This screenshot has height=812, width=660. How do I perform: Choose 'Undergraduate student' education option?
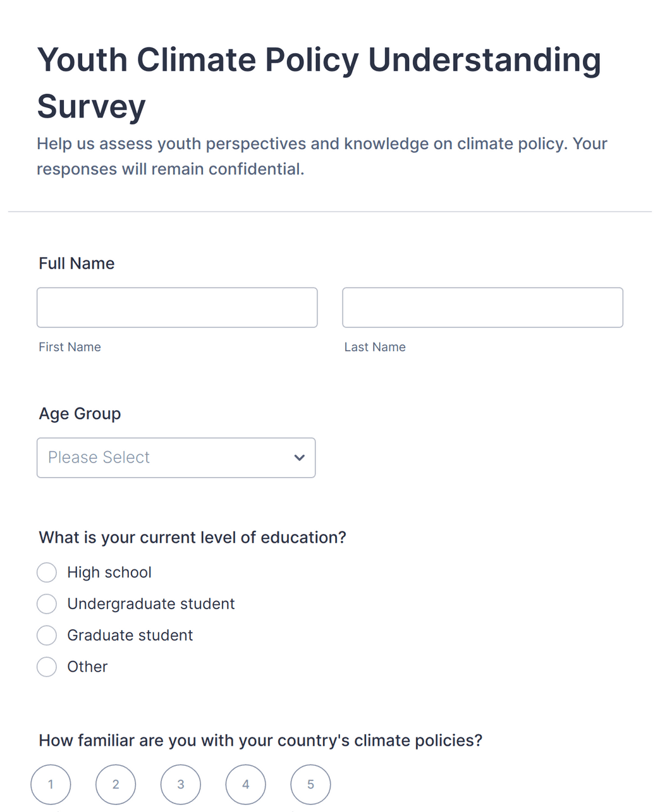click(x=47, y=604)
